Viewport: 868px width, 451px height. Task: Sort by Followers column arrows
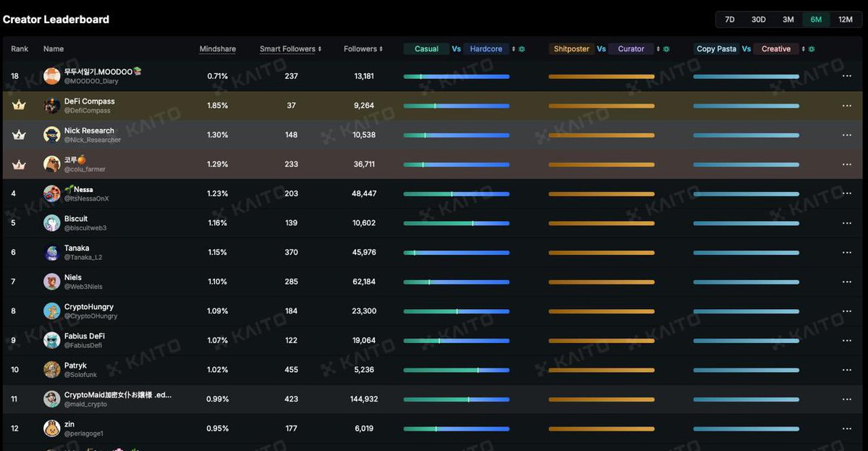[381, 49]
